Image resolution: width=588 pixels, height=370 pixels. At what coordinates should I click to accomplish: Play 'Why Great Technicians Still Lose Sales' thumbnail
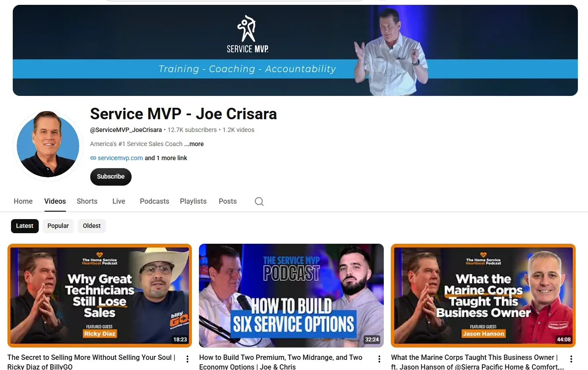(x=100, y=296)
